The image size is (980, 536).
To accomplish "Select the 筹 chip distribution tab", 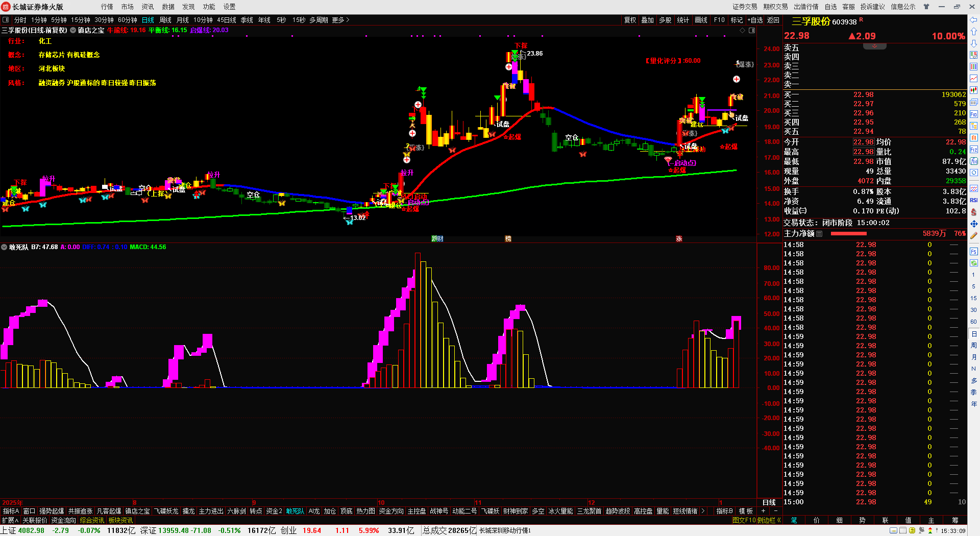I will pos(955,520).
